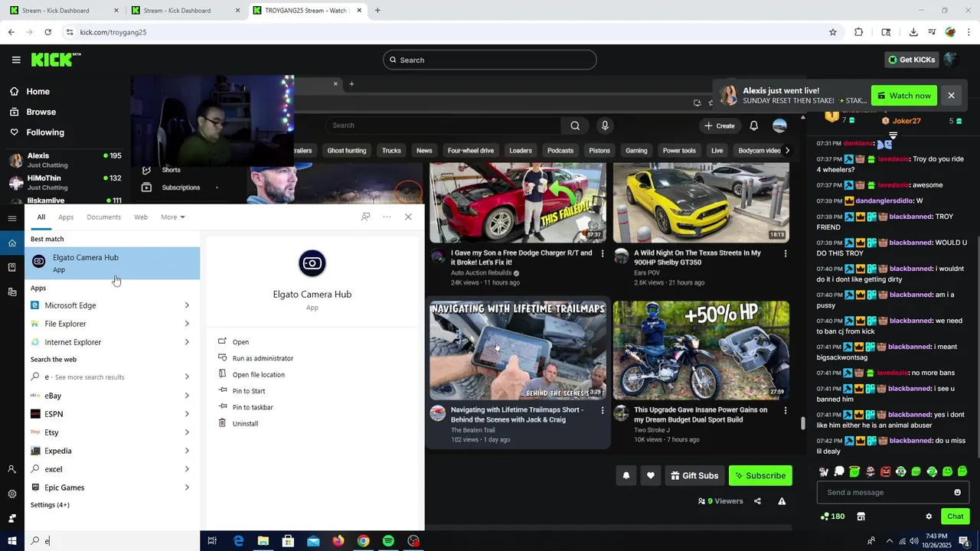Click the share stream icon
This screenshot has height=551, width=980.
tap(757, 501)
